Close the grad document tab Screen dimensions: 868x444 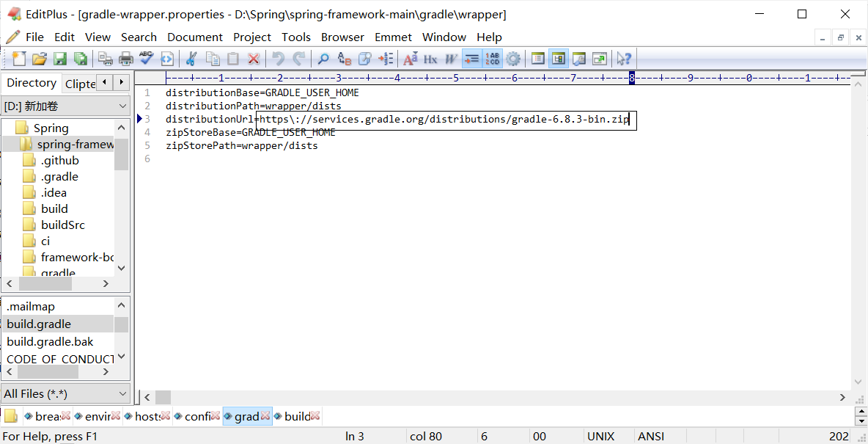[265, 416]
